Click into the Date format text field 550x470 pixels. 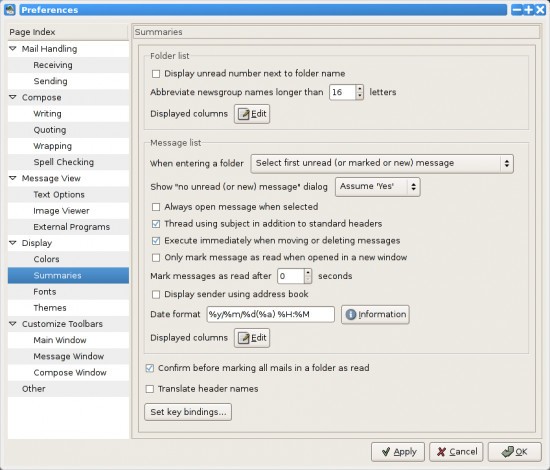tap(270, 314)
